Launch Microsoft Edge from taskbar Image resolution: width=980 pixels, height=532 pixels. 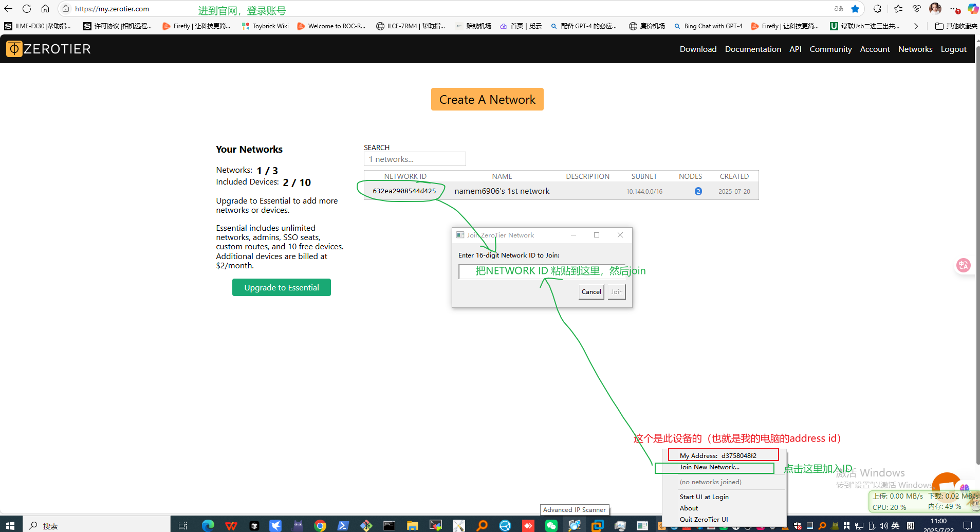(208, 525)
